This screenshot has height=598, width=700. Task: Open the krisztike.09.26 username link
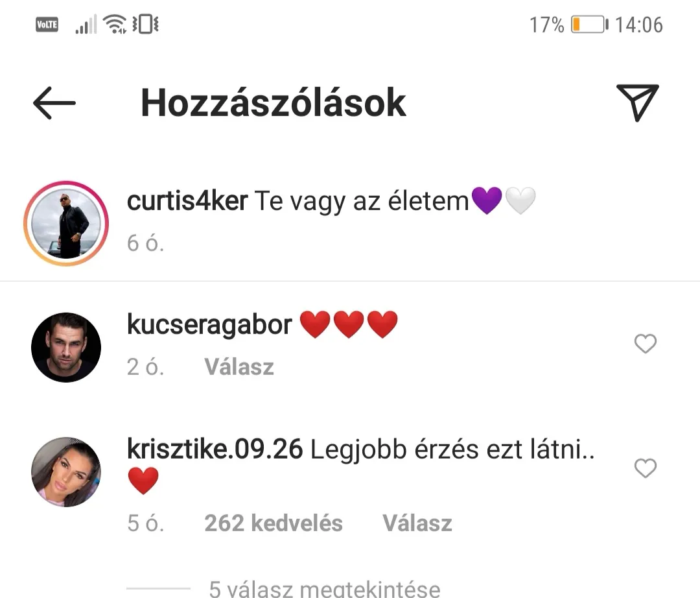click(215, 449)
